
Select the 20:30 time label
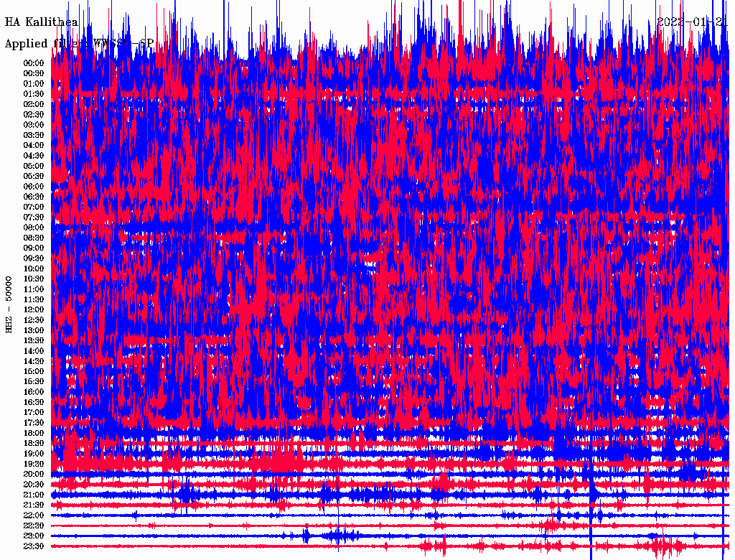(34, 485)
